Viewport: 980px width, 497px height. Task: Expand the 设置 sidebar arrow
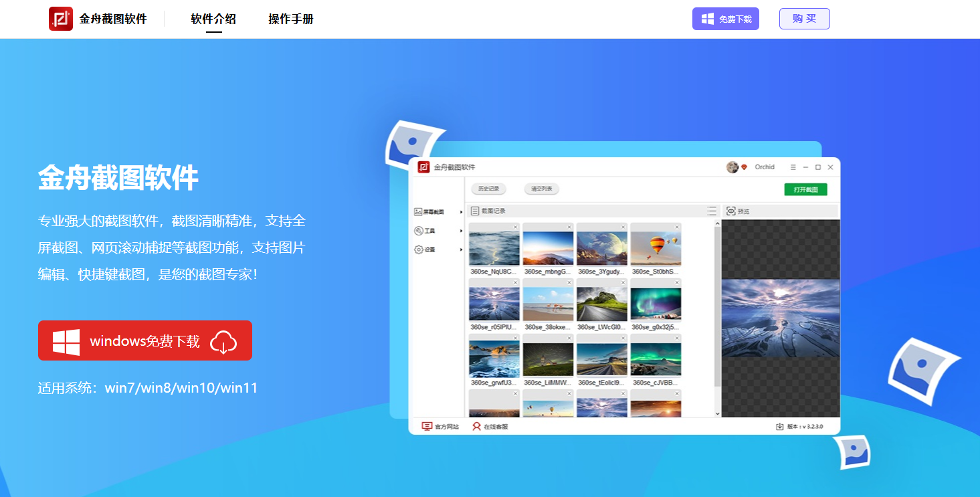(461, 250)
